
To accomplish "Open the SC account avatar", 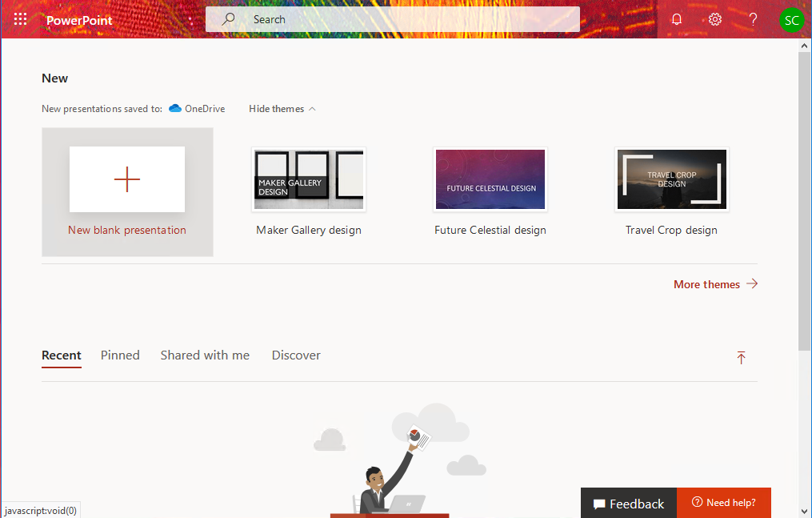I will coord(791,20).
